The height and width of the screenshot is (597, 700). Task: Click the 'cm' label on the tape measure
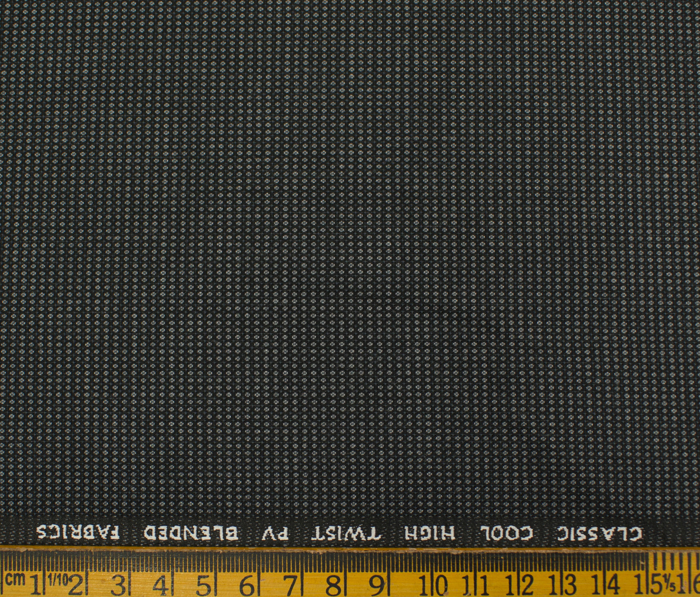[x=15, y=579]
